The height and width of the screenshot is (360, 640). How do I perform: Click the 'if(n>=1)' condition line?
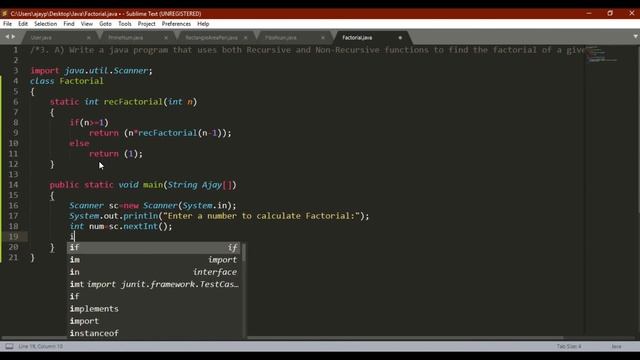(89, 122)
